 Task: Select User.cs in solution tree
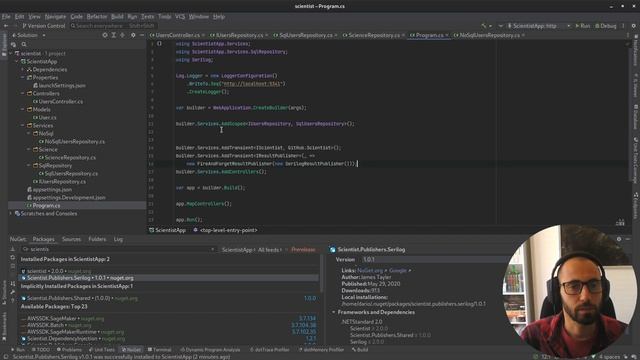pos(44,118)
